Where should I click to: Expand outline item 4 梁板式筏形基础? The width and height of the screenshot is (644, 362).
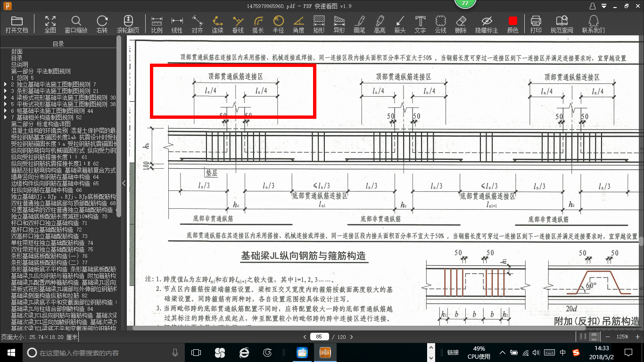click(6, 98)
